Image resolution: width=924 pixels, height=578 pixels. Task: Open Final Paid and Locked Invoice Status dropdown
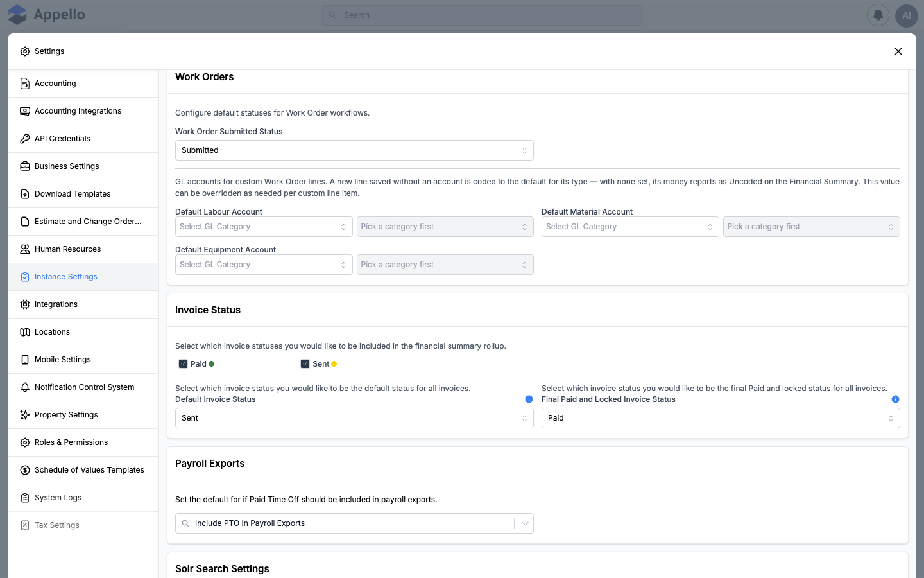[721, 418]
